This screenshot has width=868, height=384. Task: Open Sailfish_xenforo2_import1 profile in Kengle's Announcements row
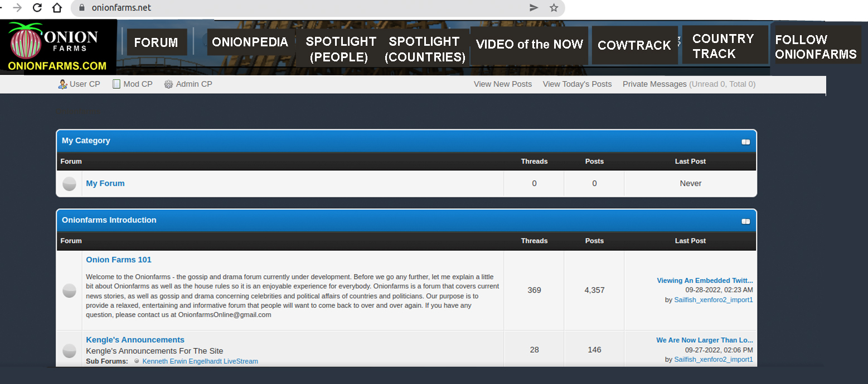[x=714, y=359]
